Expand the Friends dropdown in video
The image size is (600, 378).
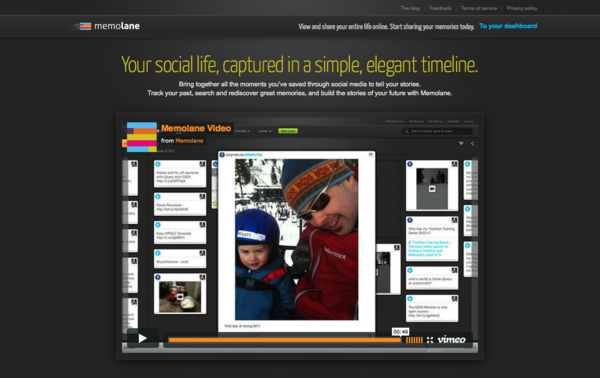pyautogui.click(x=242, y=131)
